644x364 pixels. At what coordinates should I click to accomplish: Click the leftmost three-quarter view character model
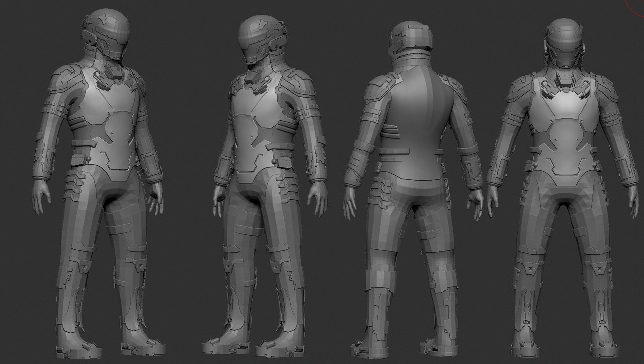tap(99, 182)
